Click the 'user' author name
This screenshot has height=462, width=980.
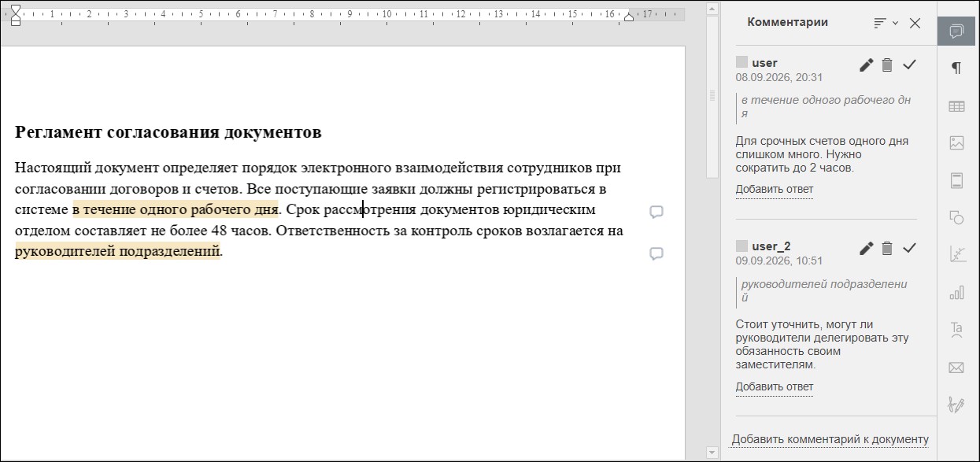coord(764,63)
